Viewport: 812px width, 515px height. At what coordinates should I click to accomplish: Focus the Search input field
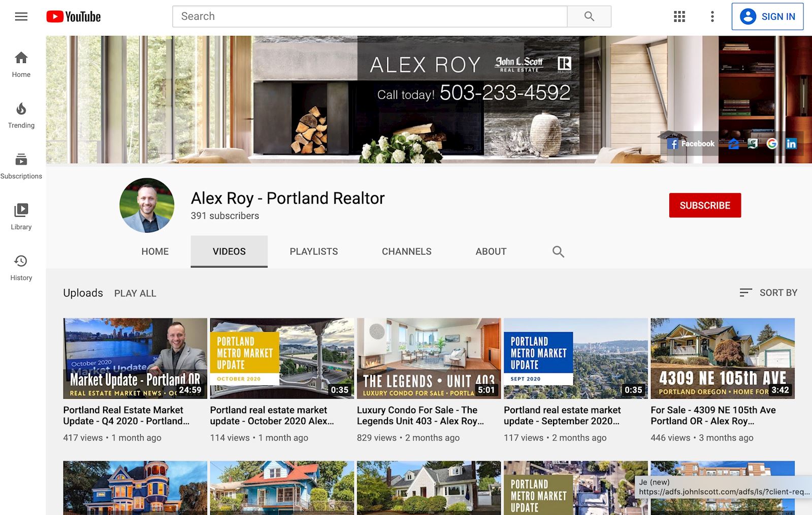(370, 16)
